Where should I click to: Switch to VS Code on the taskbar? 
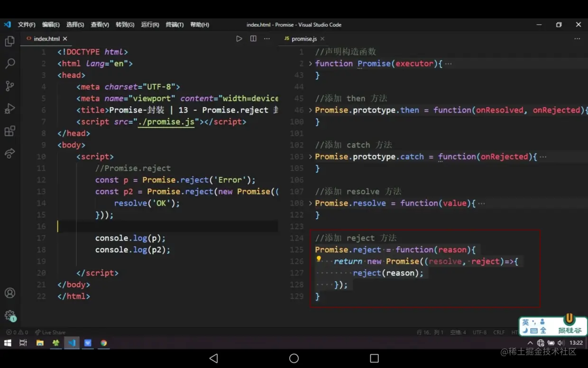pos(72,343)
